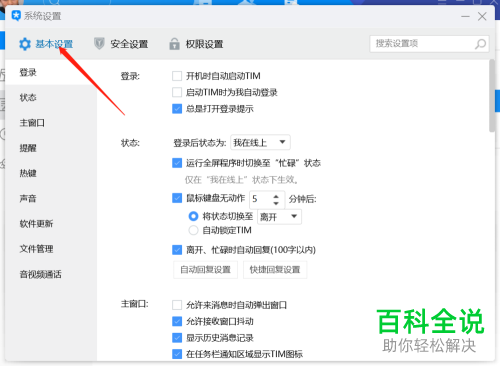Open 声音 settings in the sidebar
Viewport: 500px width, 366px height.
click(x=51, y=199)
